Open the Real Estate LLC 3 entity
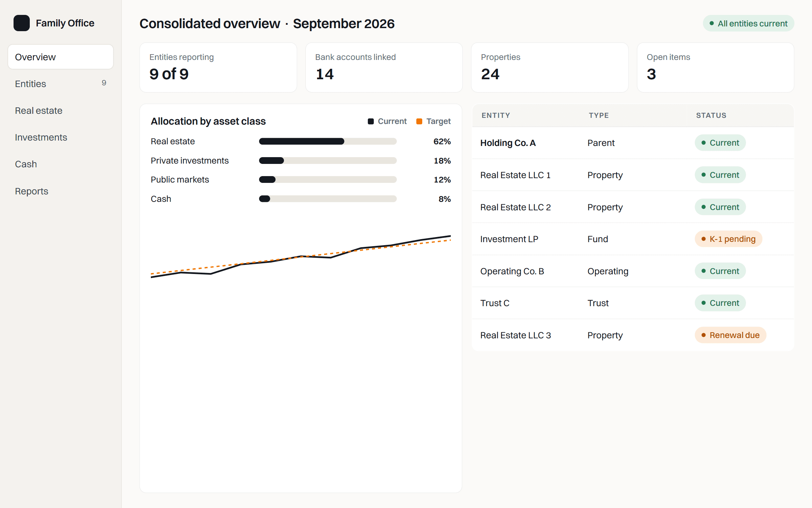The width and height of the screenshot is (812, 508). coord(633,335)
